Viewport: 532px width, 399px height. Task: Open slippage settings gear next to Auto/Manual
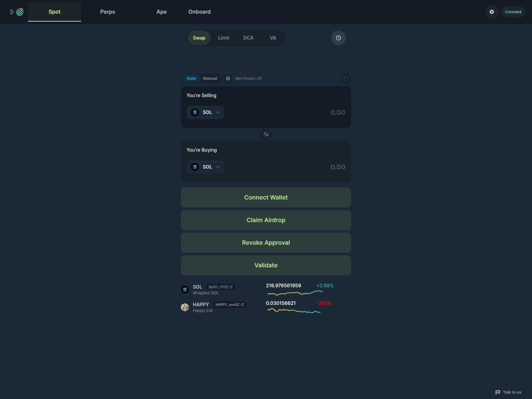228,78
